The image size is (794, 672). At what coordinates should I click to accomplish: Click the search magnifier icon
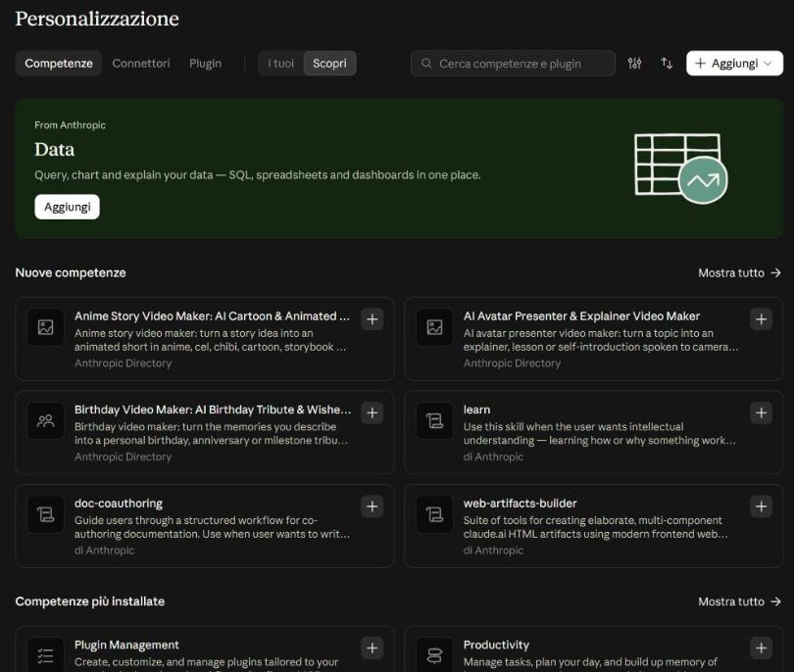(426, 64)
